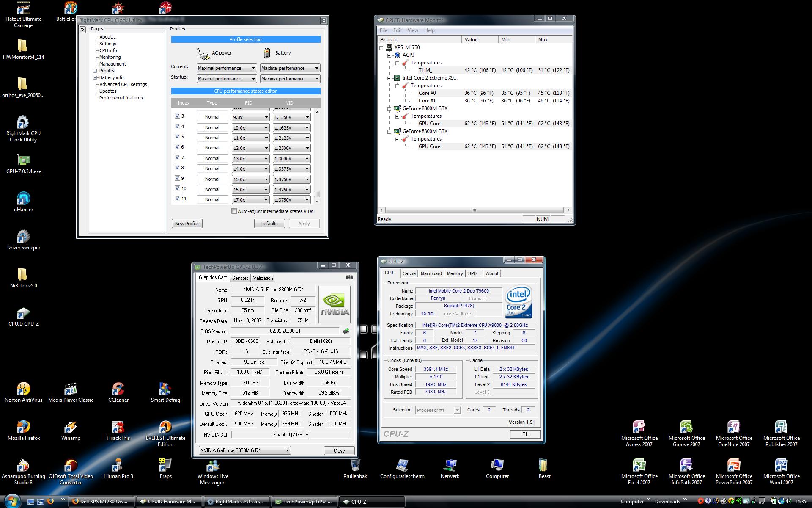Image resolution: width=812 pixels, height=508 pixels.
Task: Launch CCleaner from the desktop
Action: click(x=118, y=392)
